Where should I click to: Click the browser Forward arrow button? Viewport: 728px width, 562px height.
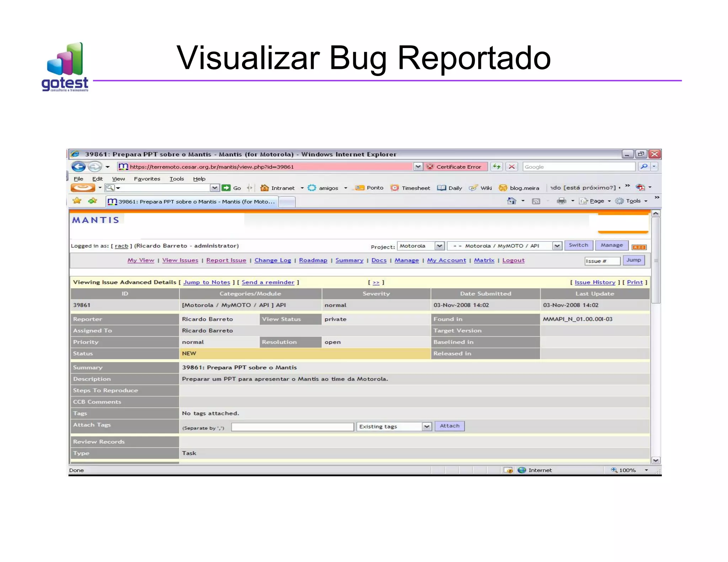pyautogui.click(x=95, y=167)
